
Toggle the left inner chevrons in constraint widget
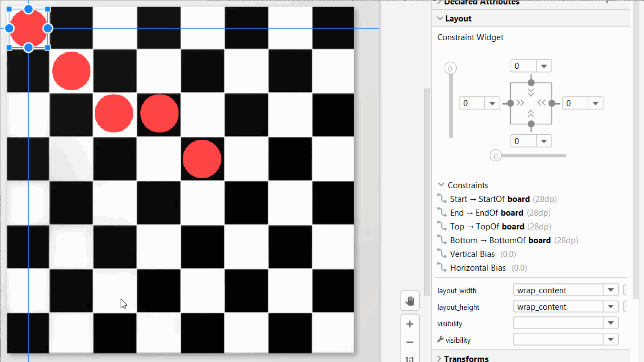click(521, 103)
